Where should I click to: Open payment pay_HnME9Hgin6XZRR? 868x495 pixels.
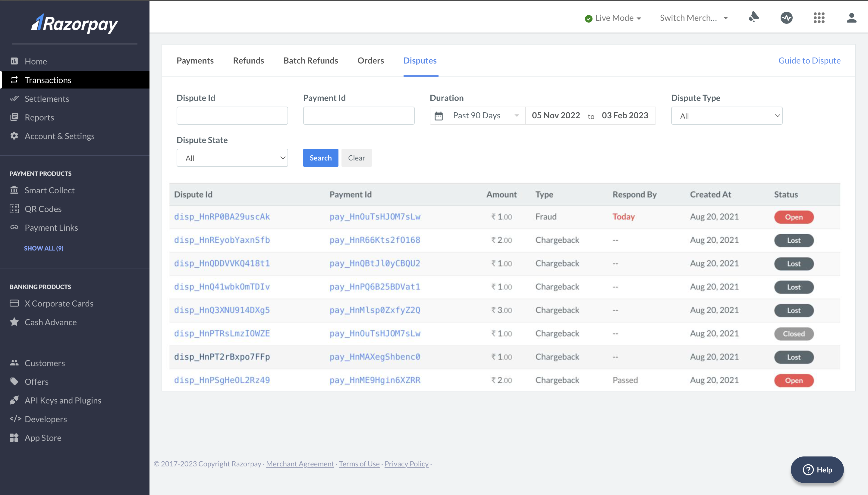(375, 380)
